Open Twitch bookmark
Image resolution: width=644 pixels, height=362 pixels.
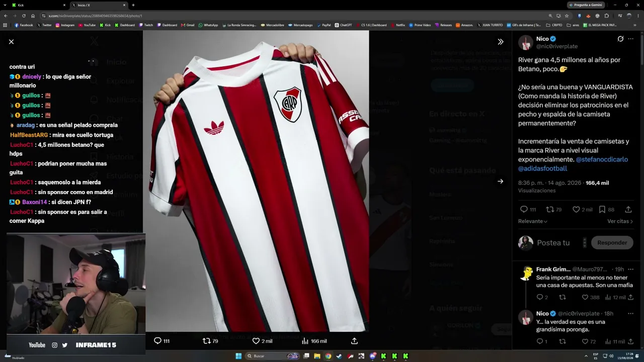146,25
